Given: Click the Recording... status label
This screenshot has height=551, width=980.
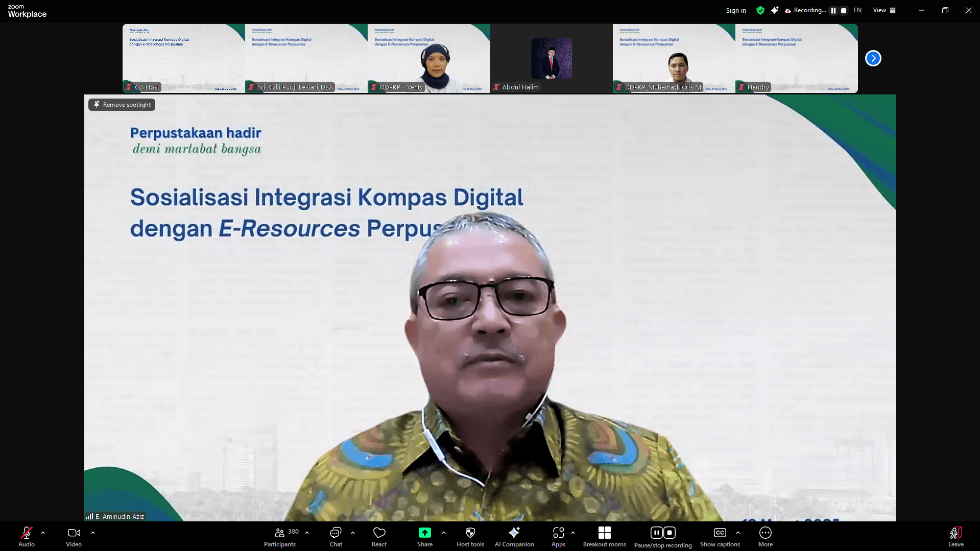Looking at the screenshot, I should [809, 10].
